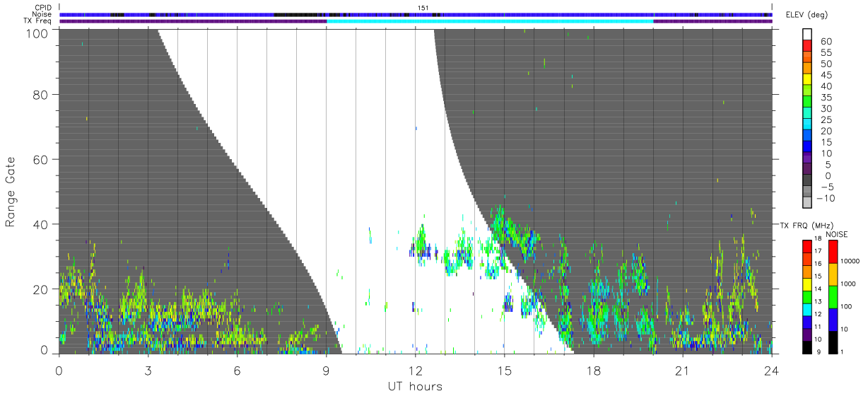Click the '80' tick on Range Gate axis
Screen dimensions: 868x401
click(x=41, y=95)
